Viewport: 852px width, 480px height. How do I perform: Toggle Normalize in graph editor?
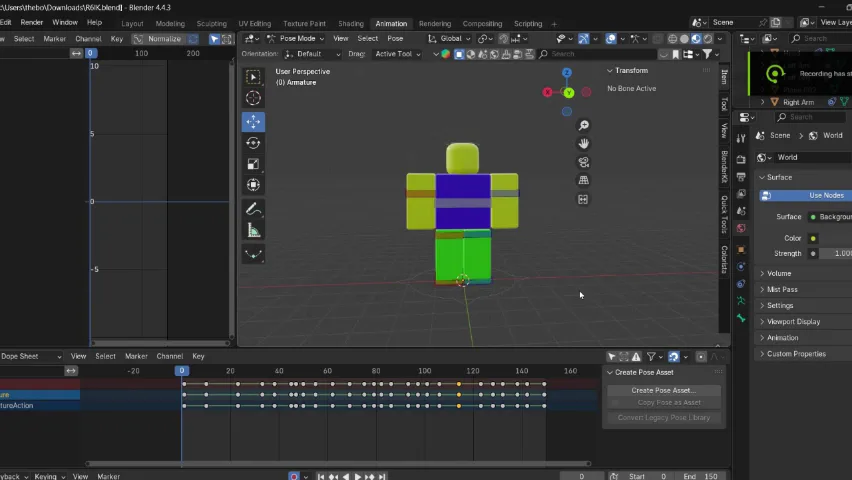click(x=164, y=39)
